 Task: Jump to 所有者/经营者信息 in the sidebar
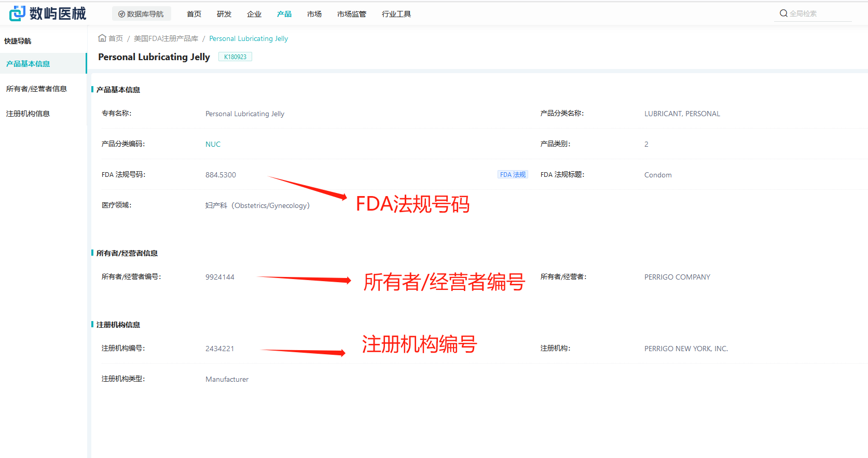pyautogui.click(x=36, y=89)
